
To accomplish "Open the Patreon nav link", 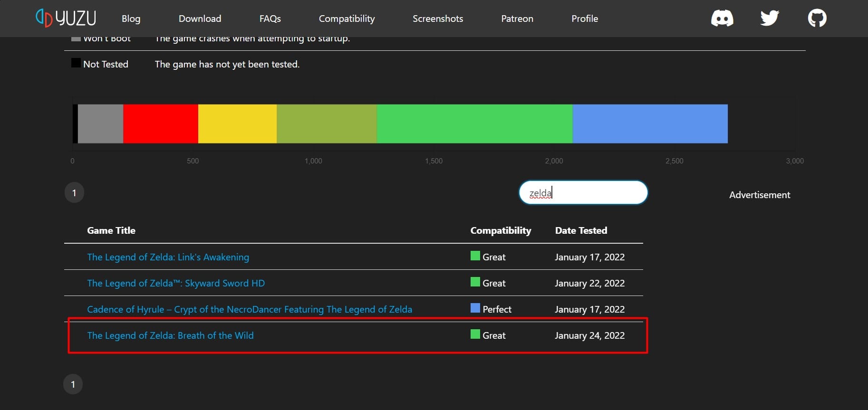I will coord(517,19).
